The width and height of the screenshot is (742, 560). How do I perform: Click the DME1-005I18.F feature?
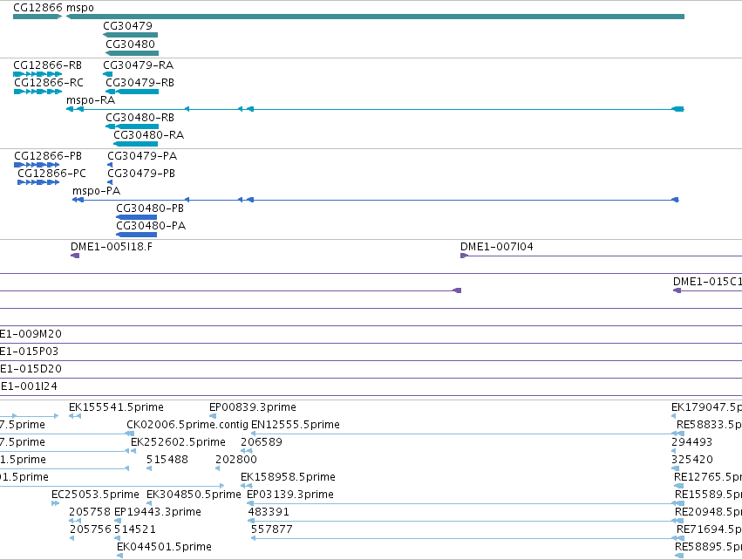click(75, 256)
